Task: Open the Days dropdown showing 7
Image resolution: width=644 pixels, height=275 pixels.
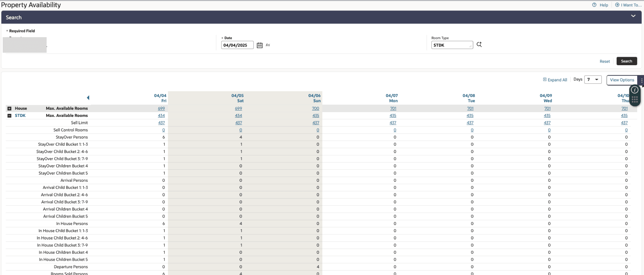Action: pos(593,80)
